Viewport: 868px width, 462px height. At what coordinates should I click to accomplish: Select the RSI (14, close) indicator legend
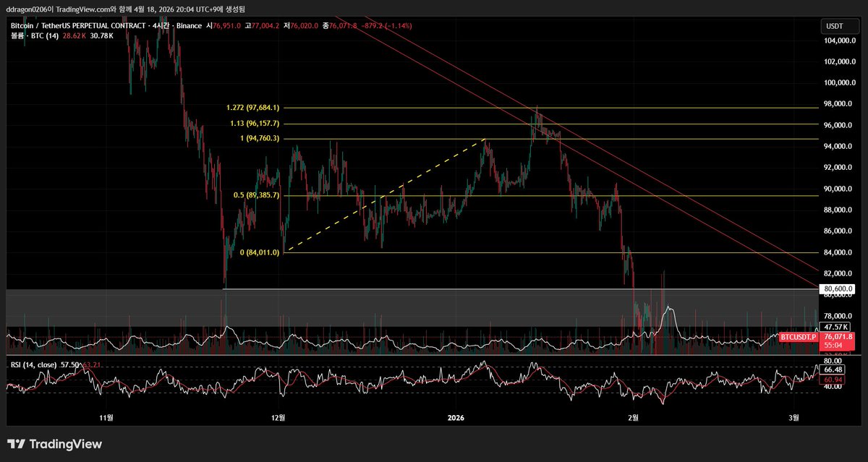click(x=35, y=364)
